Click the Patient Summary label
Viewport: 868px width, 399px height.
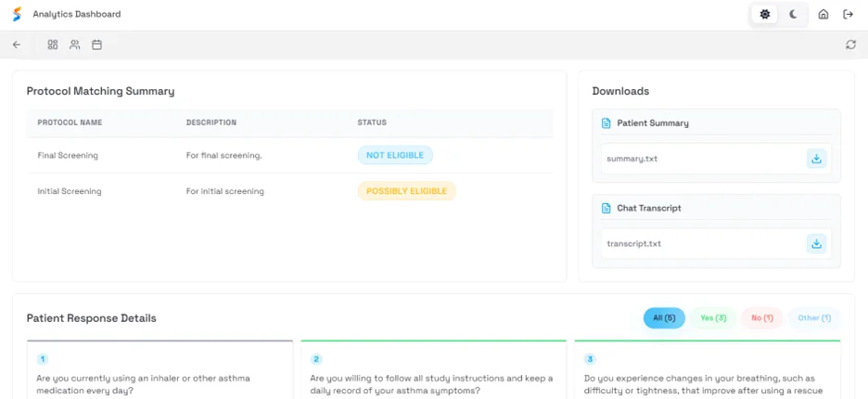point(653,123)
